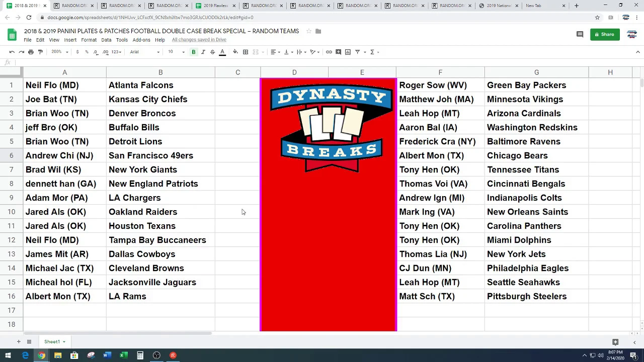Star this spreadsheet

(x=309, y=31)
